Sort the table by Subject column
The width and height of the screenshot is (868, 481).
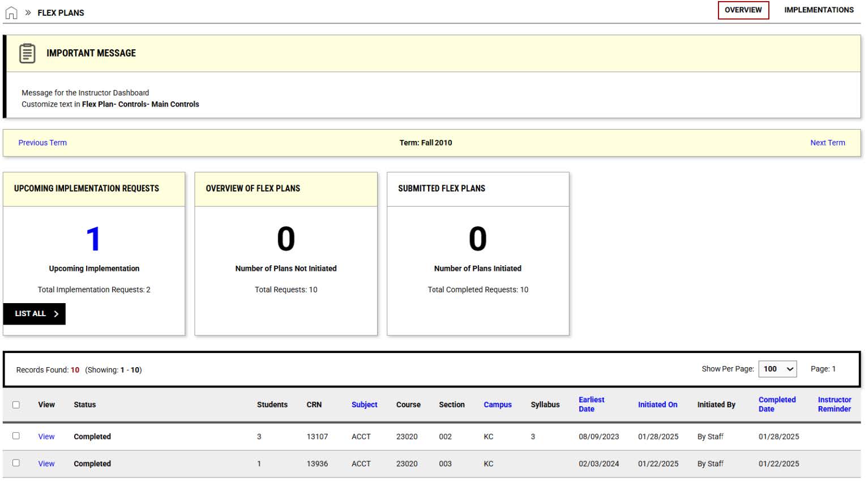coord(364,404)
